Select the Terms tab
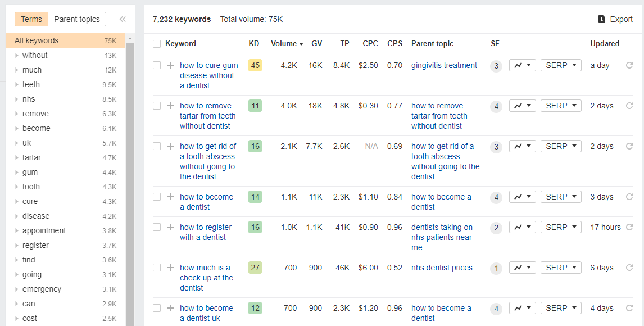Viewport: 644px width, 326px height. [x=31, y=19]
